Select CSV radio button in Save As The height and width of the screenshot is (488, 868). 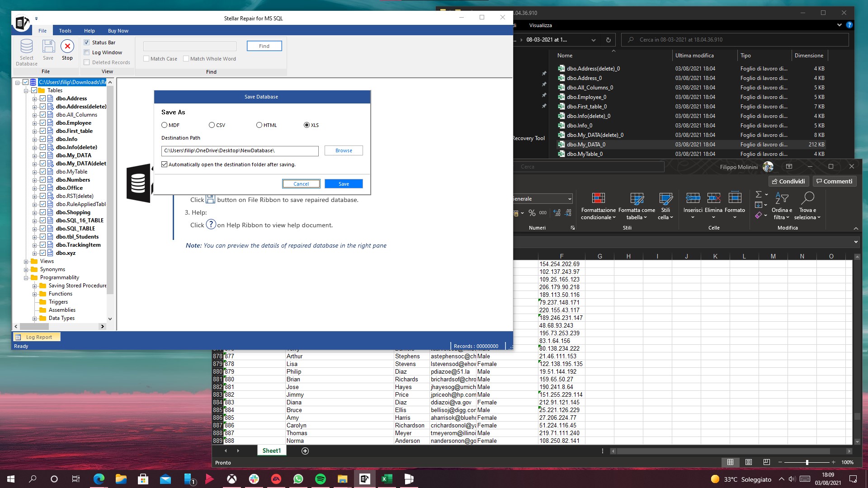212,125
